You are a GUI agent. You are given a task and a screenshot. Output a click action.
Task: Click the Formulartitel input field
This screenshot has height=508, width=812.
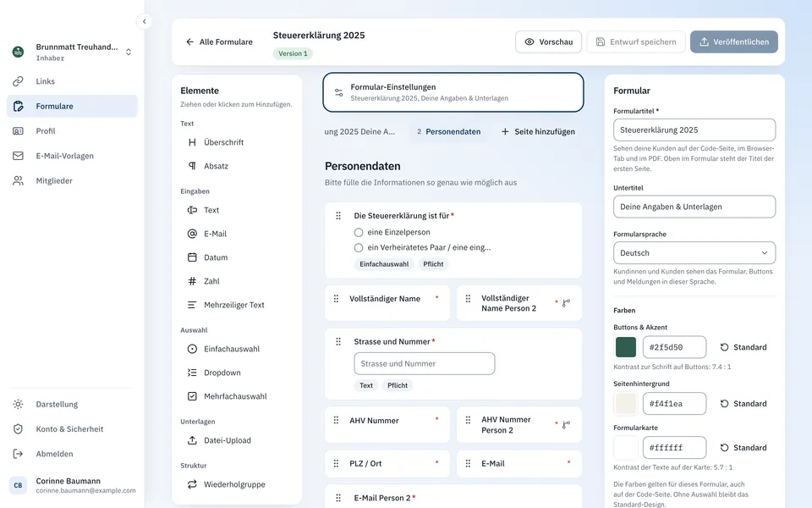point(694,130)
